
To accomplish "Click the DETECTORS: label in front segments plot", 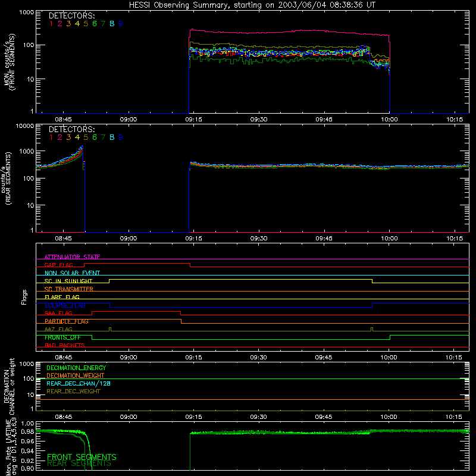I will pos(71,15).
